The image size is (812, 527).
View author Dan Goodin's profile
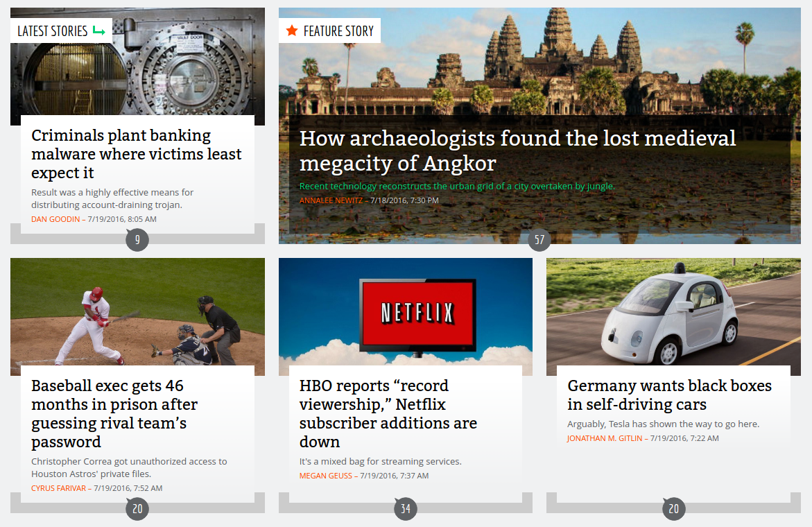[x=55, y=219]
